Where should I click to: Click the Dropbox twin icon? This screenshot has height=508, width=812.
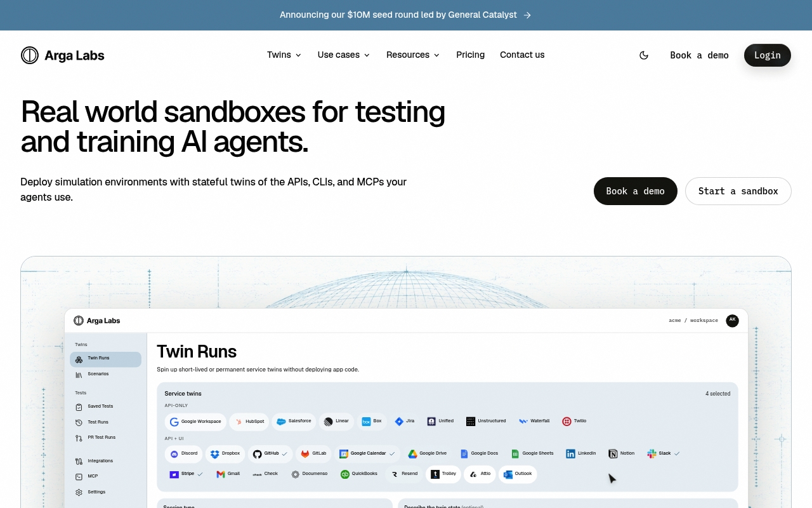pos(214,454)
